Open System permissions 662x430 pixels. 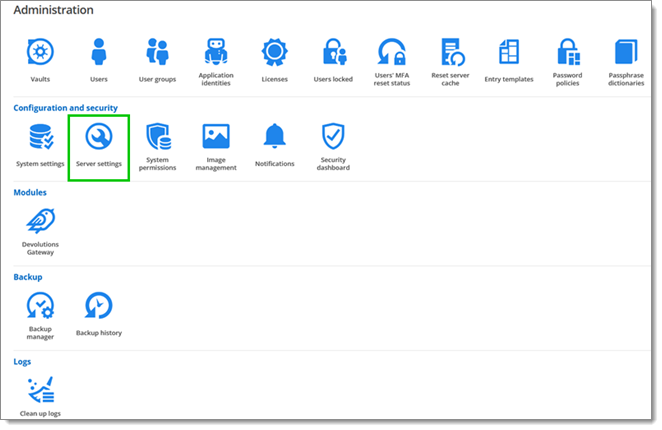coord(158,137)
